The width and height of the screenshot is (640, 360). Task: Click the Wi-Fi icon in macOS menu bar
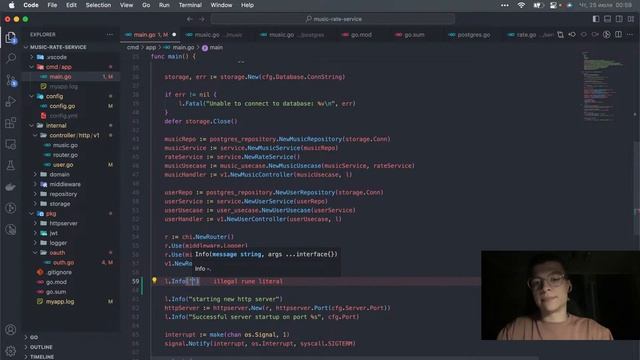click(521, 5)
